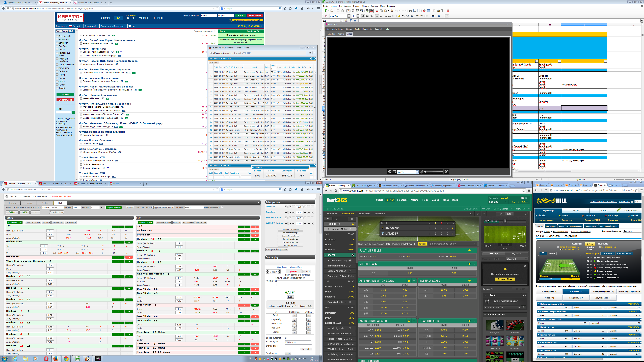Click the Insert Chart icon in Calc toolbar

[x=424, y=11]
